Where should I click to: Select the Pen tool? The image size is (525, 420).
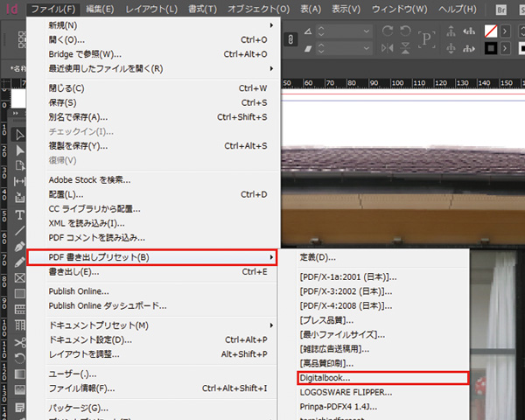pos(19,247)
